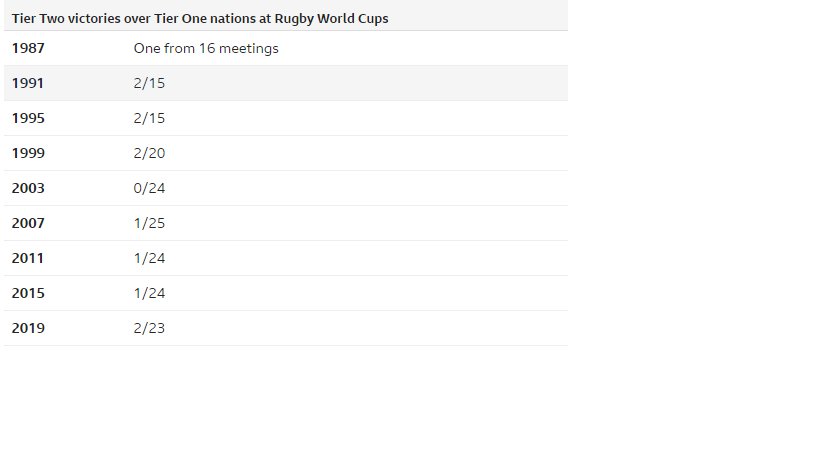Screen dimensions: 819x460
Task: Select the 2015 year label
Action: click(x=28, y=293)
